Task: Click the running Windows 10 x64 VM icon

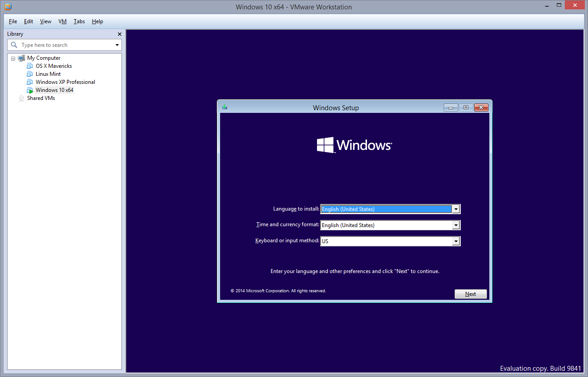Action: pyautogui.click(x=30, y=90)
